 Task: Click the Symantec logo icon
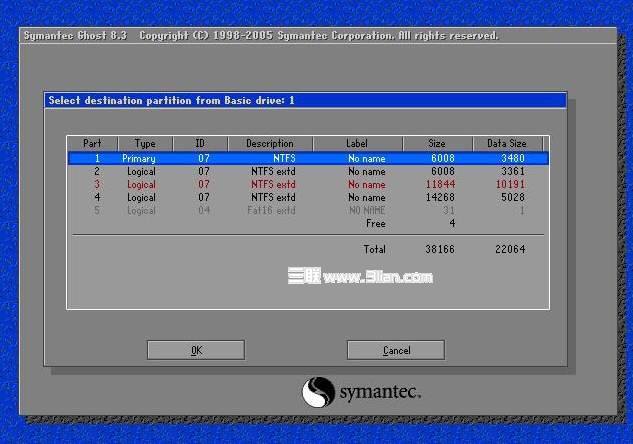318,392
